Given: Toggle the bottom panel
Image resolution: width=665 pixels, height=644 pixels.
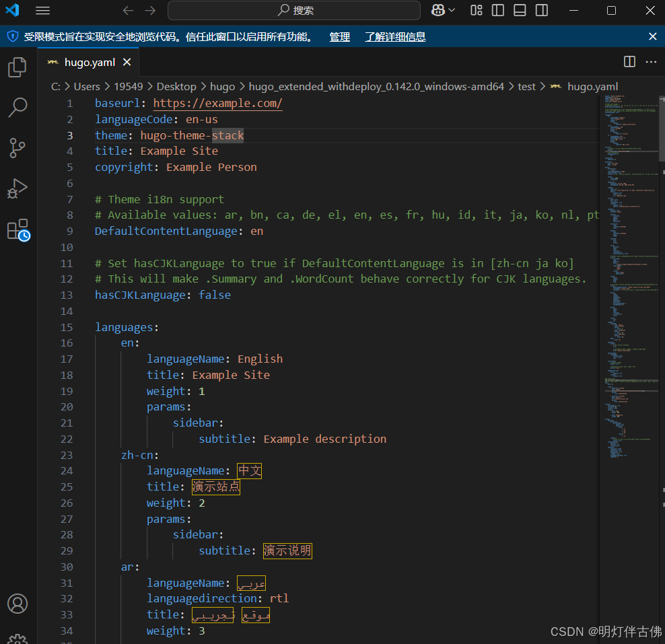Looking at the screenshot, I should coord(520,10).
